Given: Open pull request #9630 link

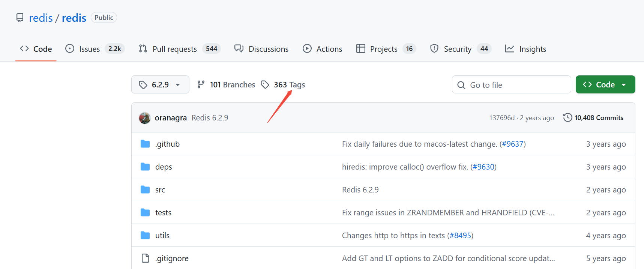Looking at the screenshot, I should (483, 167).
